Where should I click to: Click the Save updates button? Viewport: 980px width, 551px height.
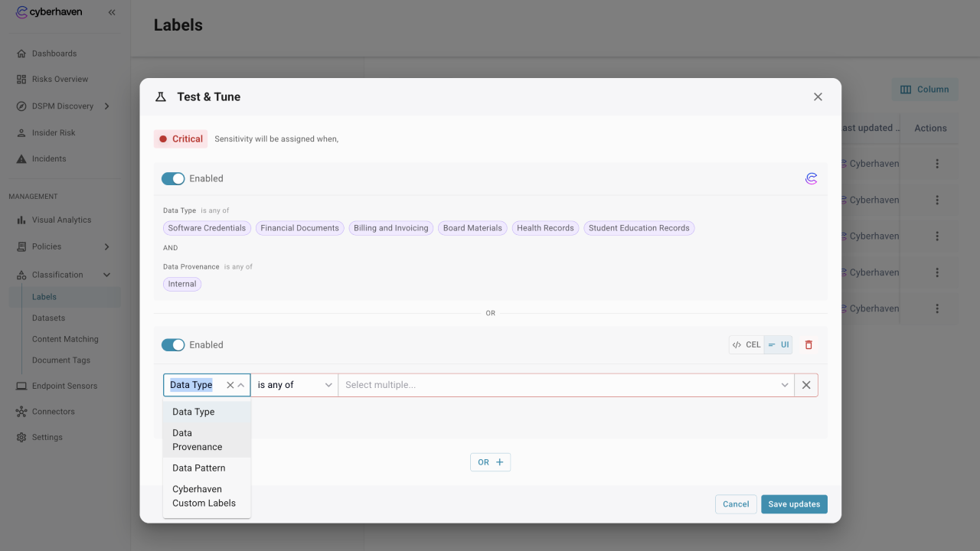pos(794,504)
